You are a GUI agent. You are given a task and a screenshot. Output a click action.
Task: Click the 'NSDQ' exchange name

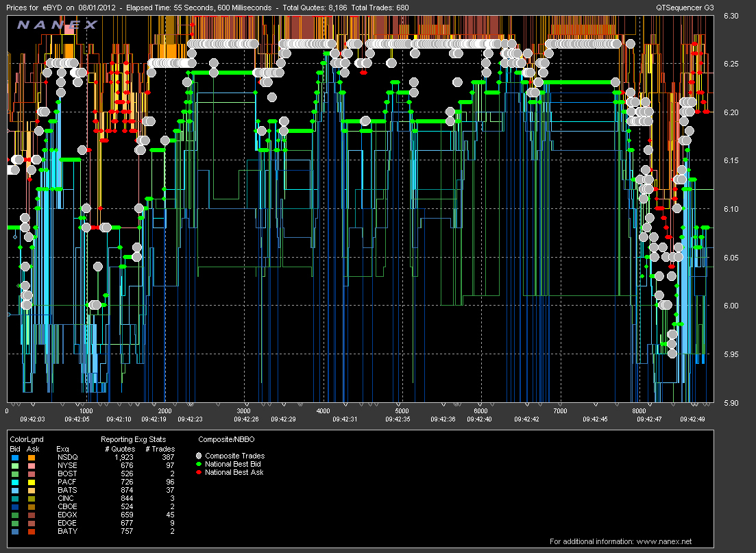(x=67, y=457)
